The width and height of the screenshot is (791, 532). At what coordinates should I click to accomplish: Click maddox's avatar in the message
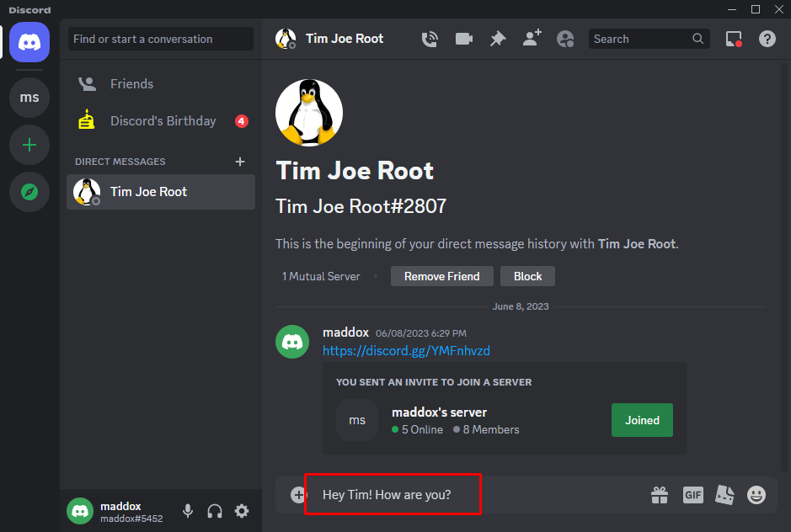coord(292,342)
